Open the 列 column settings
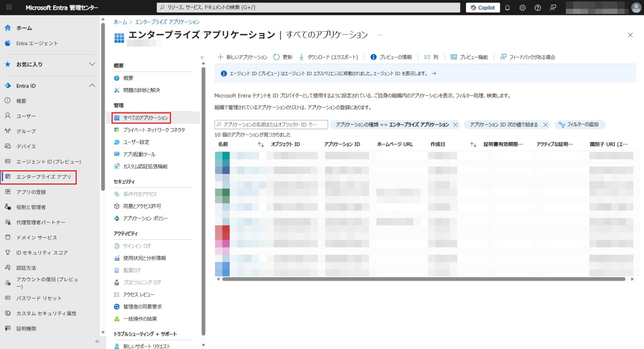The height and width of the screenshot is (349, 644). [x=431, y=57]
